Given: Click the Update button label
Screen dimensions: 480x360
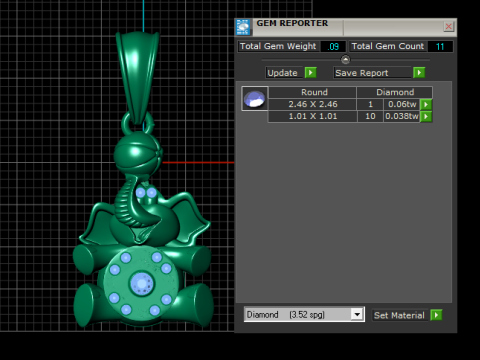Looking at the screenshot, I should point(284,73).
